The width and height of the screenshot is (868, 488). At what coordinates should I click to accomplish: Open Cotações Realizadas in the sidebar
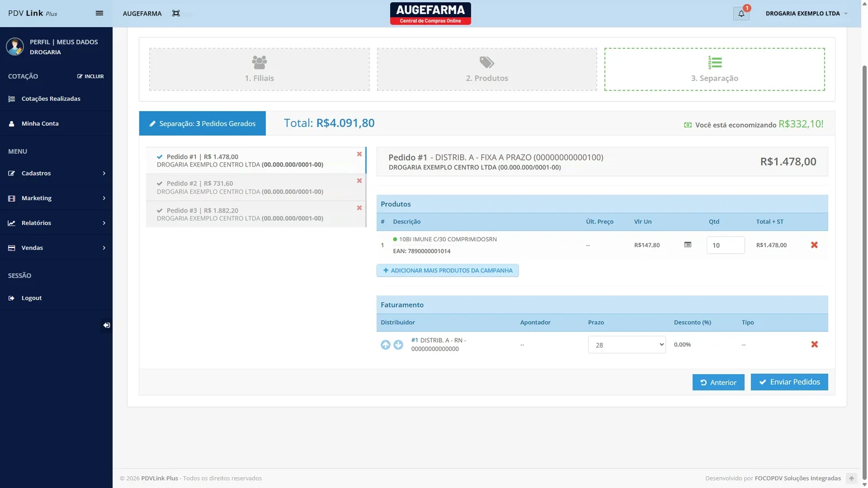click(56, 99)
